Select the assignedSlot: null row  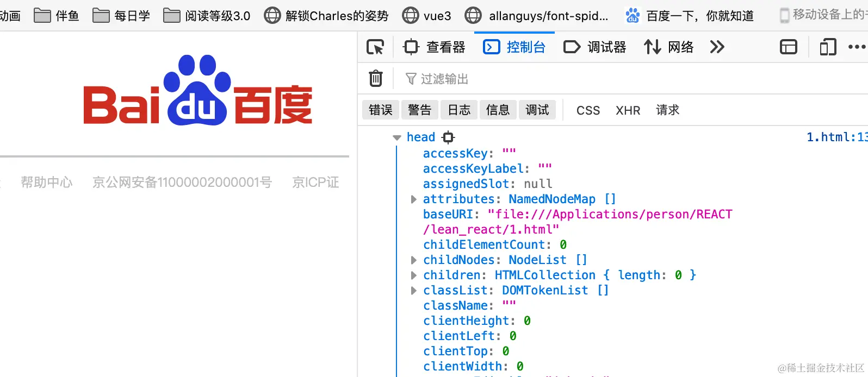[487, 184]
